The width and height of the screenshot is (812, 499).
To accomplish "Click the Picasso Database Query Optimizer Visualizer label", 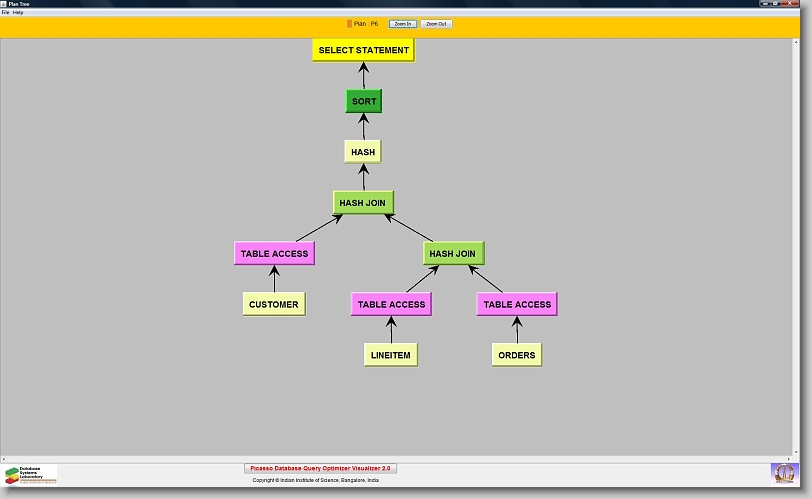I will click(x=321, y=468).
